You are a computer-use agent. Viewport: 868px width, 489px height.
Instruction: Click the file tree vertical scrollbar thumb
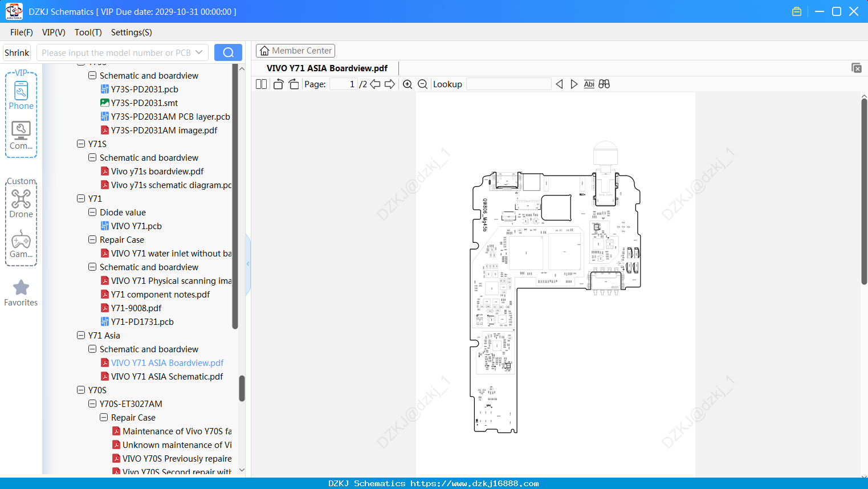pos(242,388)
